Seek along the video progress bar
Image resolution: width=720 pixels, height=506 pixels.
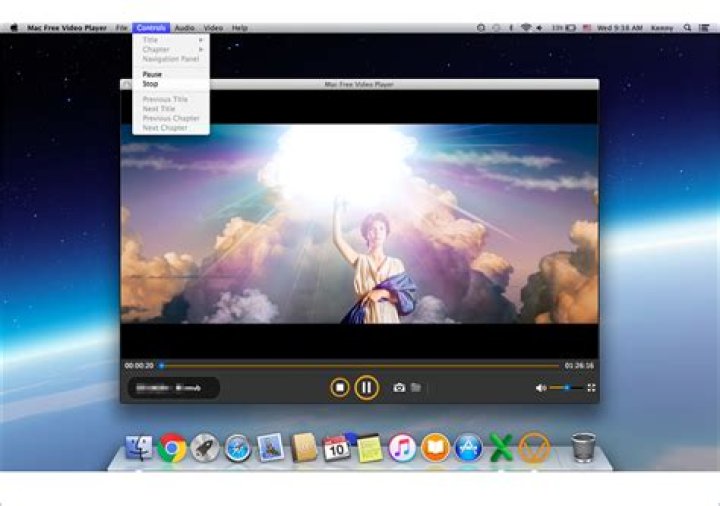tap(360, 366)
